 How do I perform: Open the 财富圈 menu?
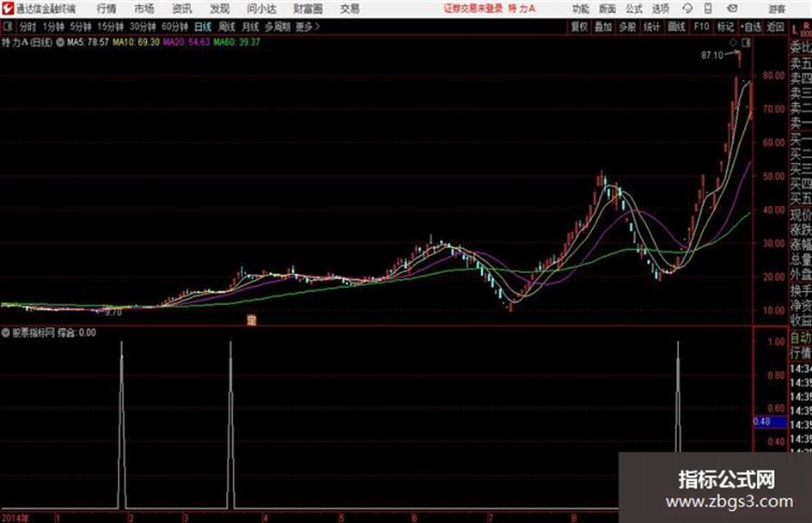pos(308,9)
